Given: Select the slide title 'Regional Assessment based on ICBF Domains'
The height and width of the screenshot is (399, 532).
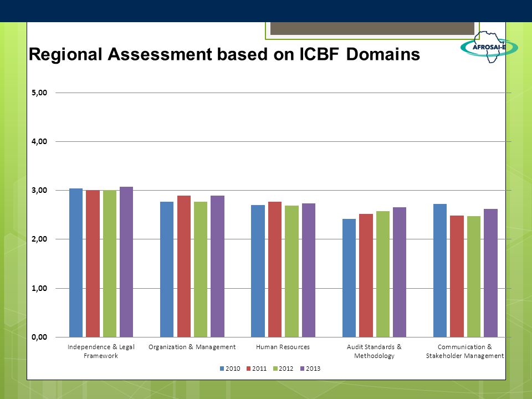Looking at the screenshot, I should pos(224,54).
